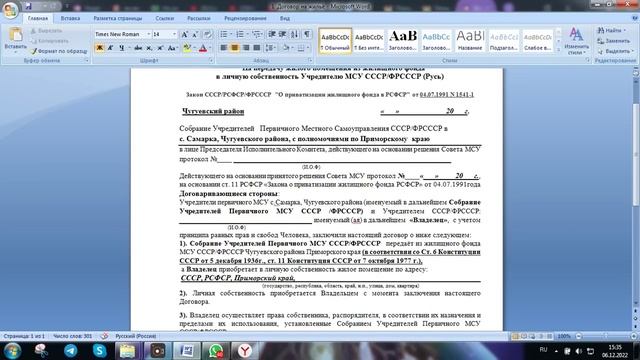The height and width of the screenshot is (360, 640).
Task: Cut selection with Вырезать
Action: click(47, 31)
